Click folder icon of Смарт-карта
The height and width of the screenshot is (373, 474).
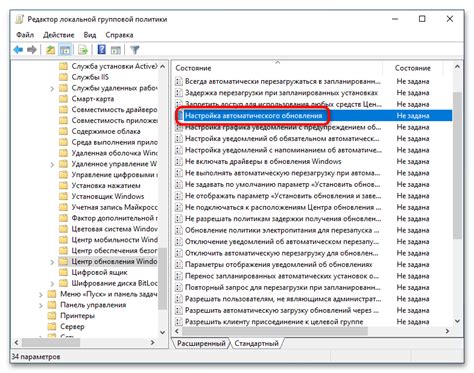point(63,99)
